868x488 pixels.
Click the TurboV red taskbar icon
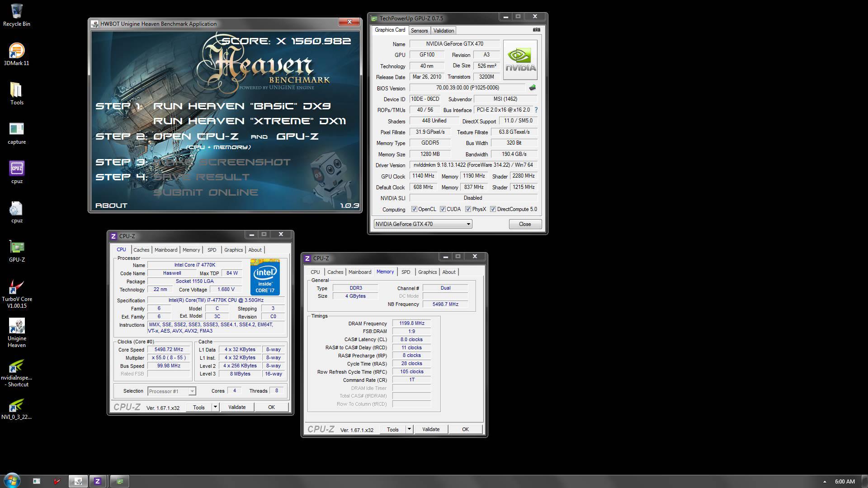click(x=57, y=481)
